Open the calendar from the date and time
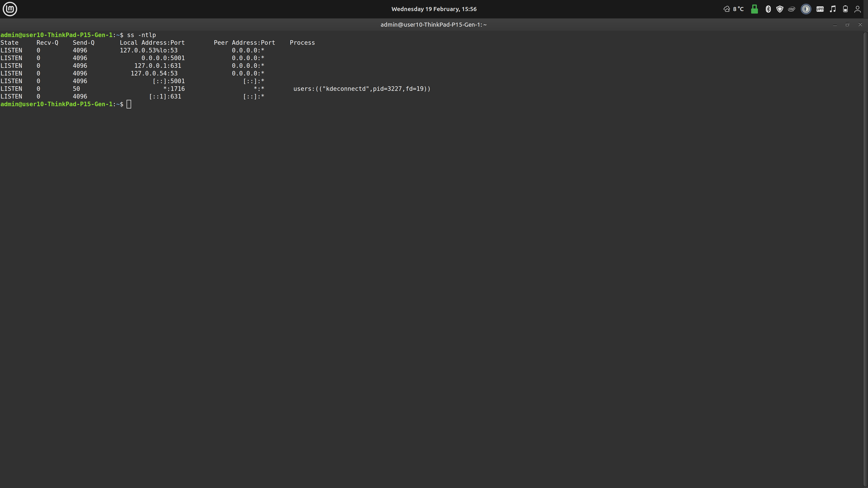This screenshot has width=868, height=488. click(x=434, y=9)
